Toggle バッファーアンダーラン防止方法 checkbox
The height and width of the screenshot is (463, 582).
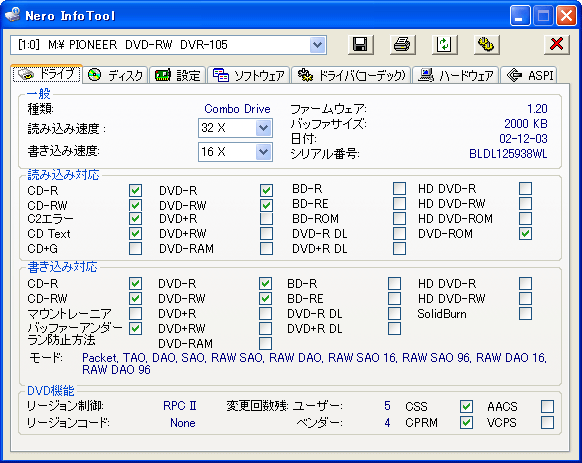[x=135, y=328]
